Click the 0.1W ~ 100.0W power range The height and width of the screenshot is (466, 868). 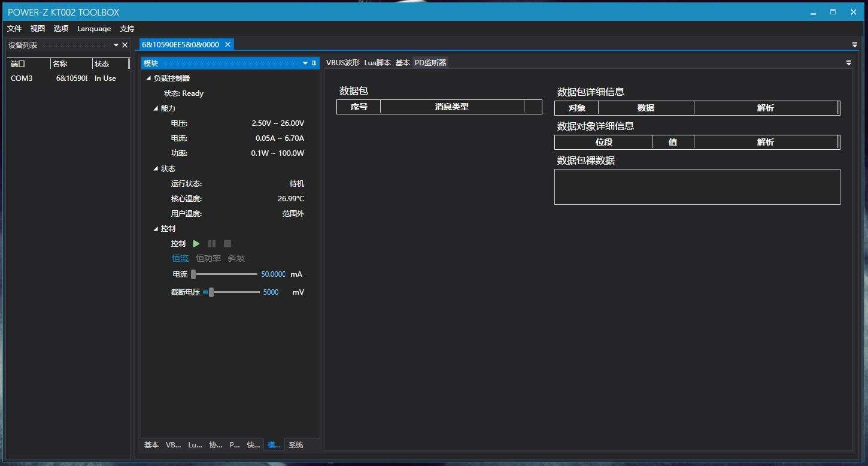pos(278,153)
